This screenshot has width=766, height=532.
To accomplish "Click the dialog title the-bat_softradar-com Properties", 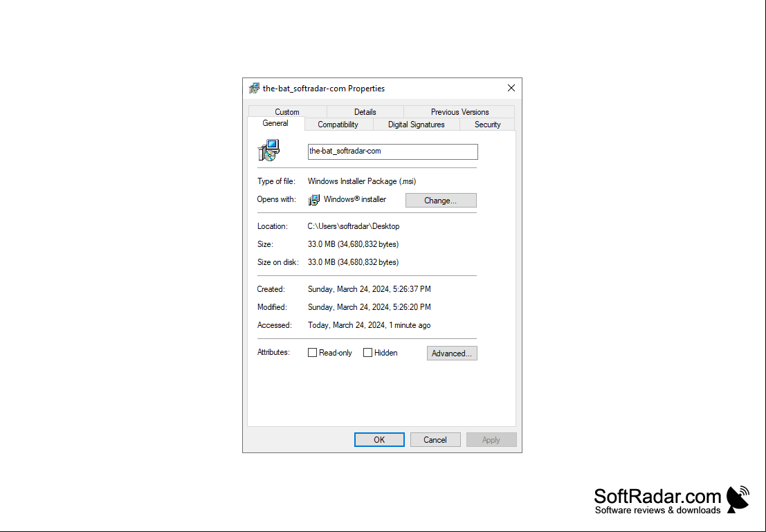I will (x=324, y=89).
